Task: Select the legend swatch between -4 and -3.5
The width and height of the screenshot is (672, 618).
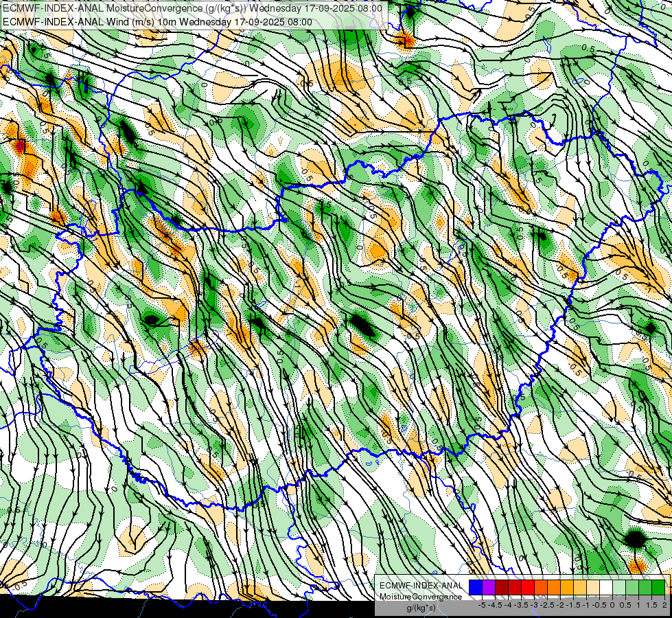Action: [515, 588]
